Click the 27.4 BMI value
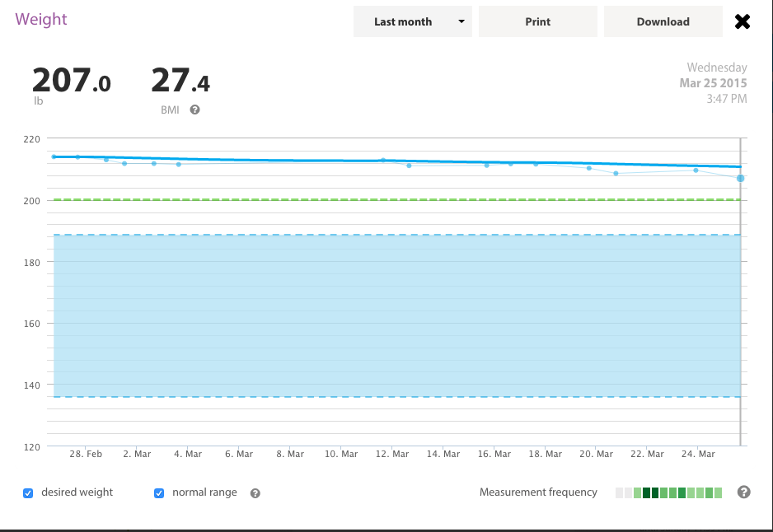The width and height of the screenshot is (773, 532). (x=180, y=82)
